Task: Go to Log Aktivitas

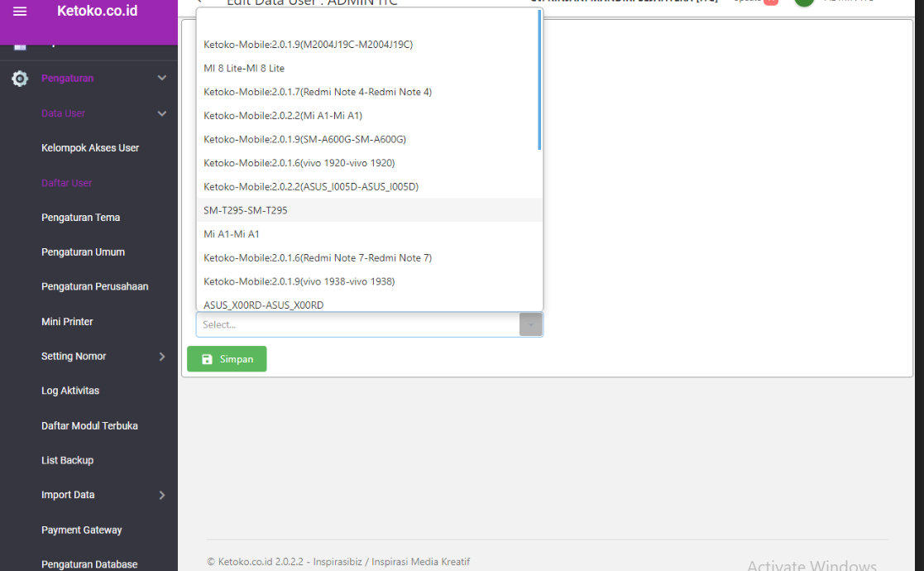Action: click(x=70, y=391)
